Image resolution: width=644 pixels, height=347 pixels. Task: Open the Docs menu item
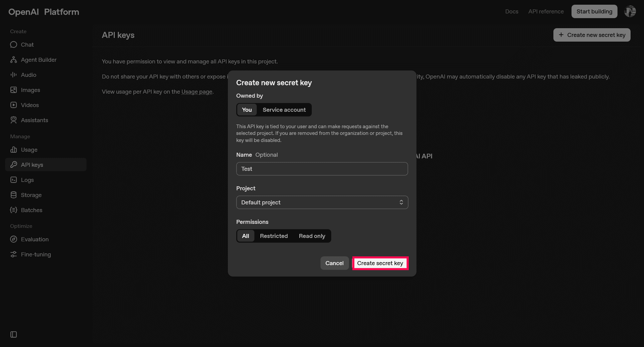(x=511, y=11)
